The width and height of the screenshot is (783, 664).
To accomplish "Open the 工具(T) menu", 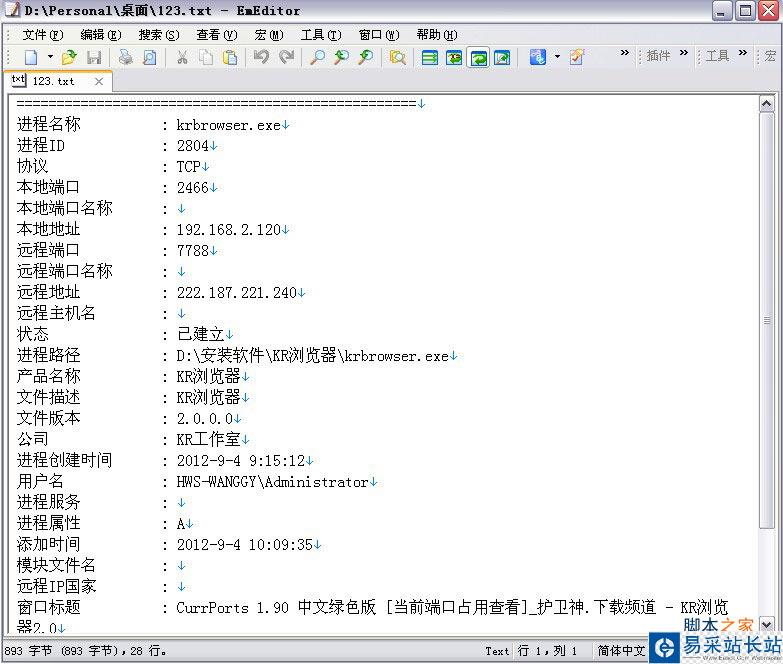I will pos(321,35).
